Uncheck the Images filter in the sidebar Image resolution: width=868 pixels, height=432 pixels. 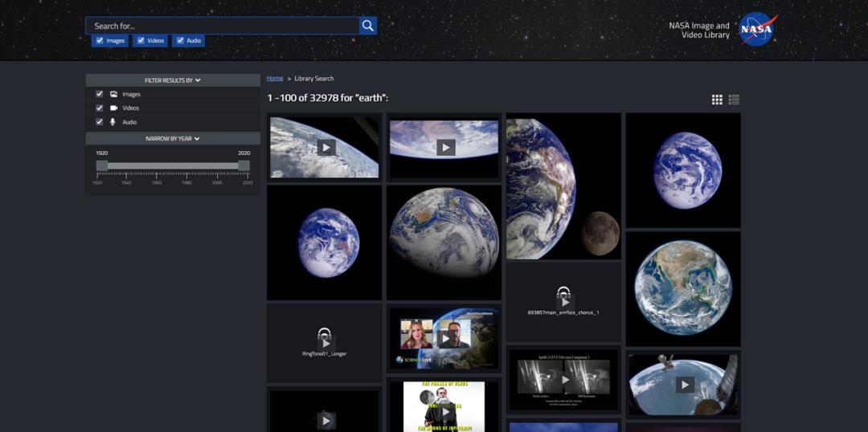coord(100,94)
